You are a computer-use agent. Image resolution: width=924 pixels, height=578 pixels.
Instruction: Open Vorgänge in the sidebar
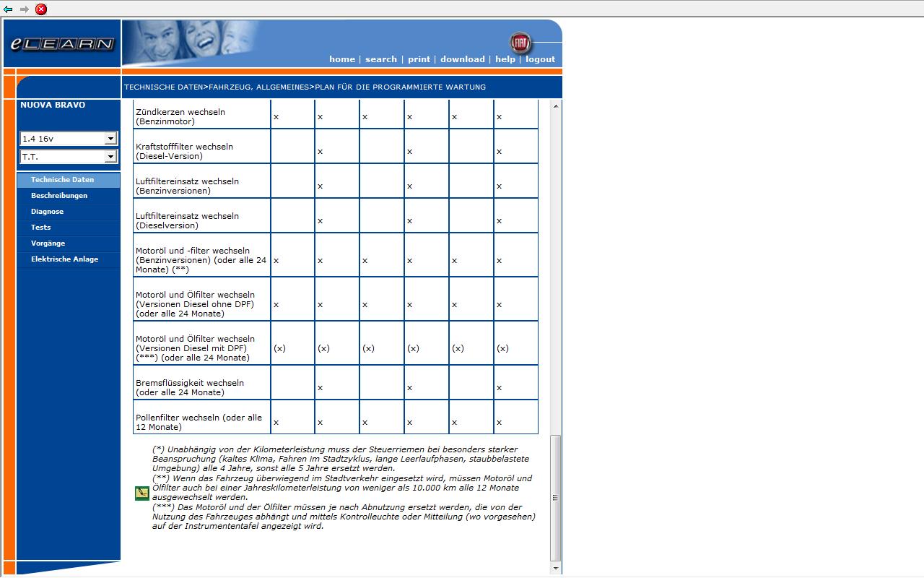pyautogui.click(x=48, y=243)
